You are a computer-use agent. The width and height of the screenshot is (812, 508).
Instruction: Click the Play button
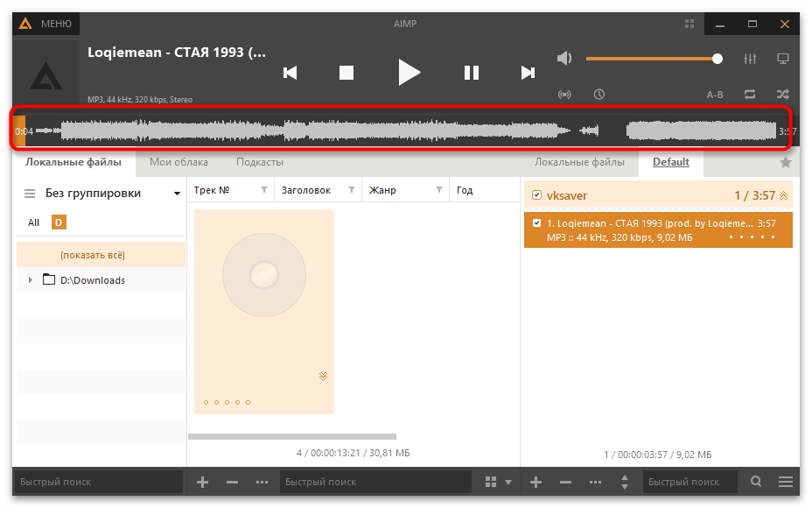(x=409, y=73)
